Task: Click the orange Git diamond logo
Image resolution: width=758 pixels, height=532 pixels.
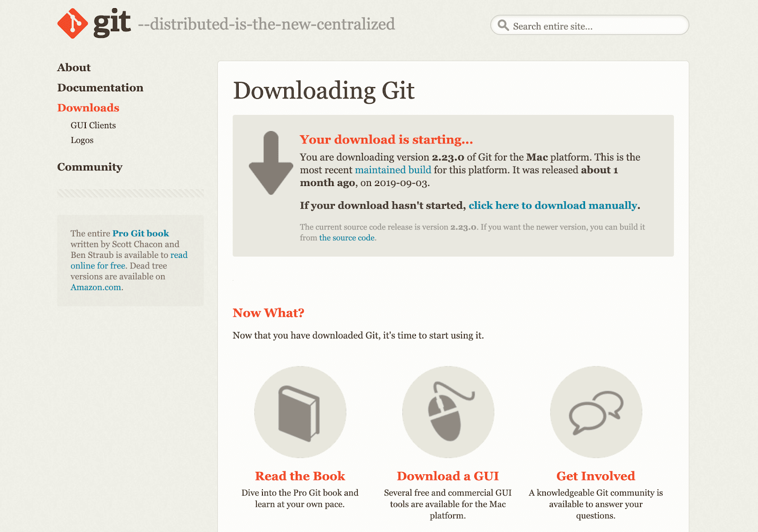Action: pyautogui.click(x=72, y=24)
